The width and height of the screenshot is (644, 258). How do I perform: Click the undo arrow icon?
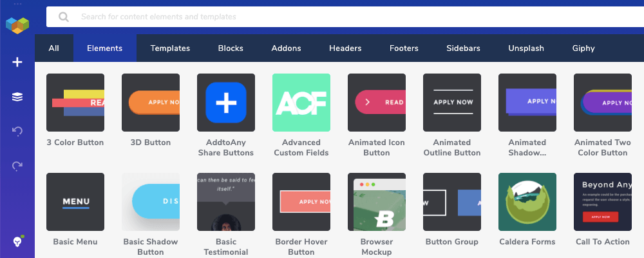[17, 132]
